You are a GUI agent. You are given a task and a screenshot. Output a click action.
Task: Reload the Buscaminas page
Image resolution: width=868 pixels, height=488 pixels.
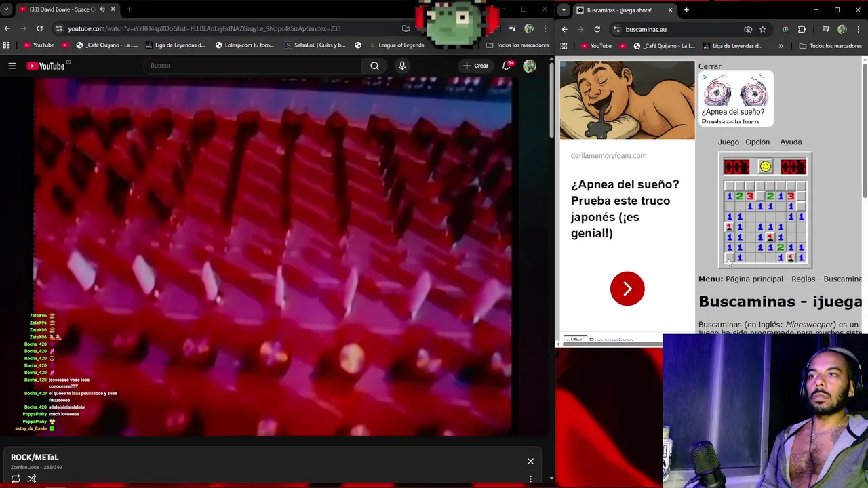click(597, 29)
